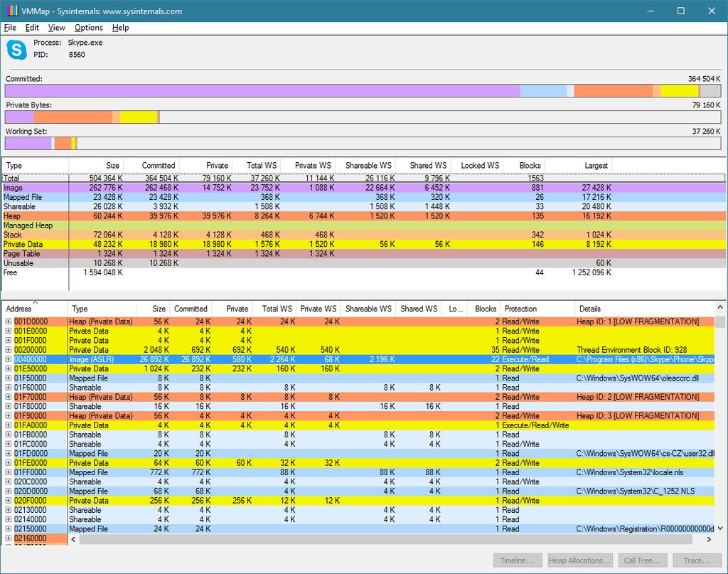
Task: Expand the 01FA0000 Execute/Read/Write row
Action: pos(9,425)
